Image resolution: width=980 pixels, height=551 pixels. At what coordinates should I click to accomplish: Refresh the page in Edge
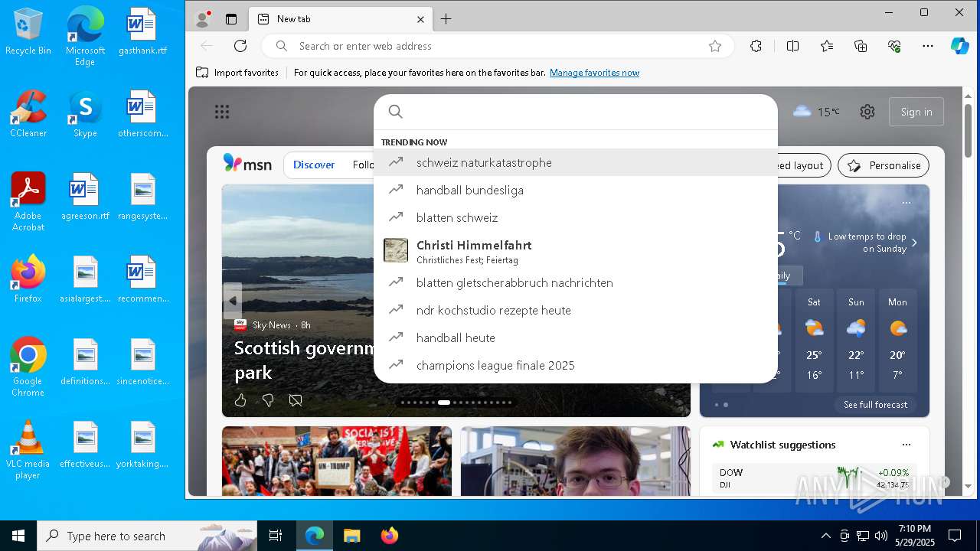(x=240, y=46)
